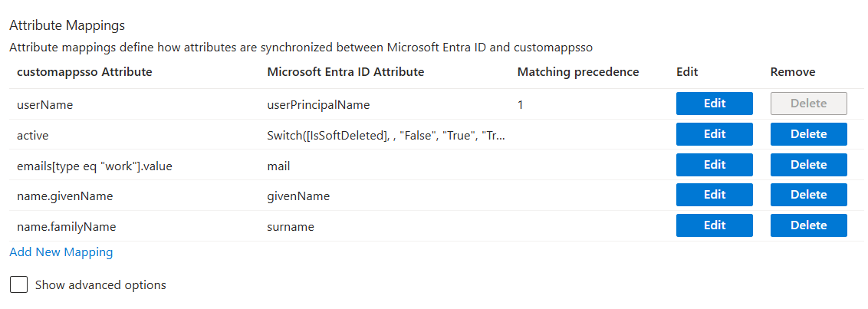Delete the emails work value mapping
This screenshot has height=309, width=868.
[x=808, y=165]
